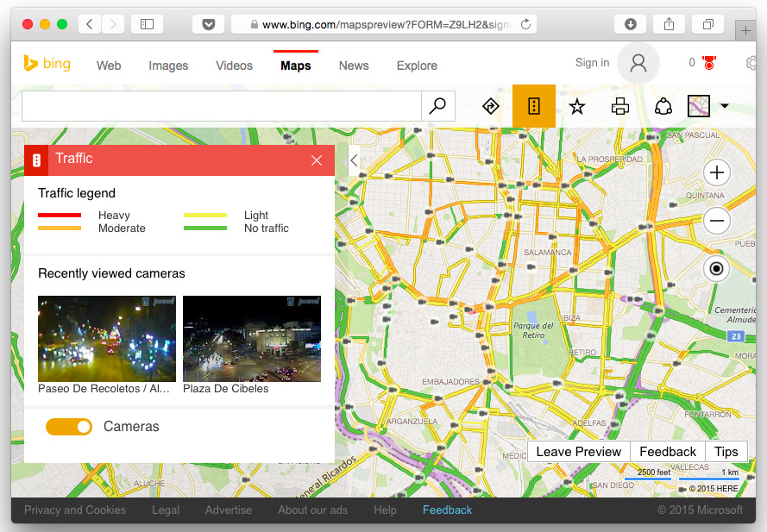Go back with Safari back button

click(90, 24)
